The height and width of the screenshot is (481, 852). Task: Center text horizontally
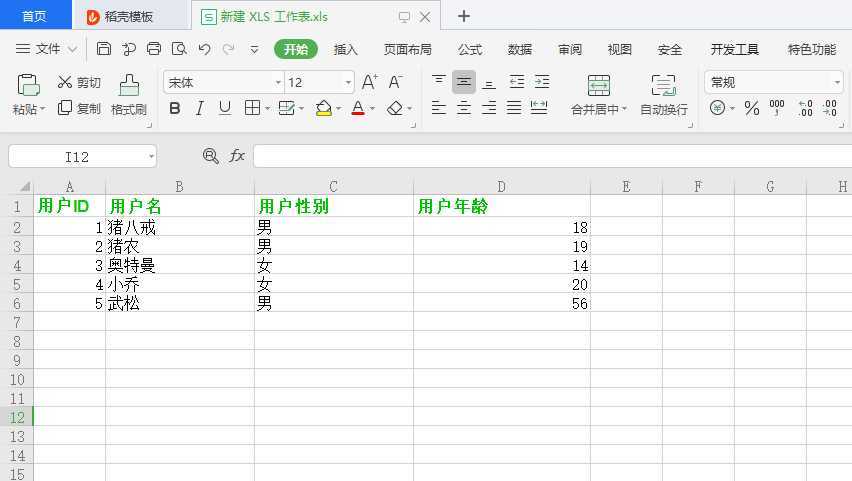[x=463, y=108]
